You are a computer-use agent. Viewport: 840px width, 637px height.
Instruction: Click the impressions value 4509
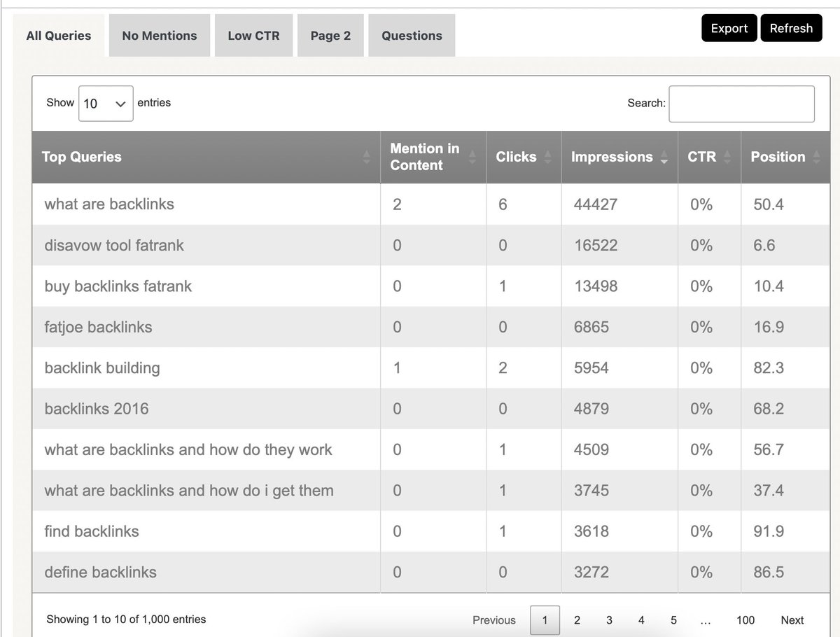coord(591,449)
